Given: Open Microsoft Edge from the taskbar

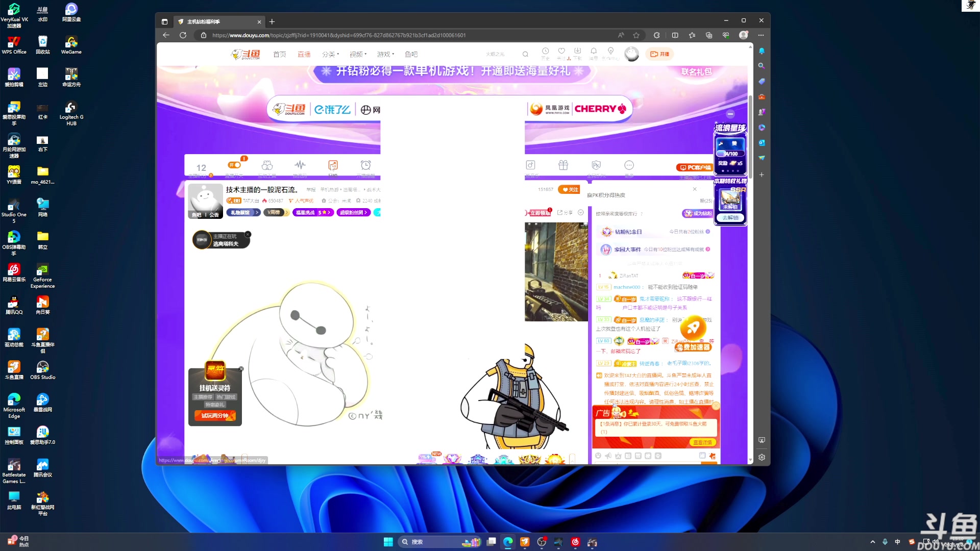Looking at the screenshot, I should (508, 542).
